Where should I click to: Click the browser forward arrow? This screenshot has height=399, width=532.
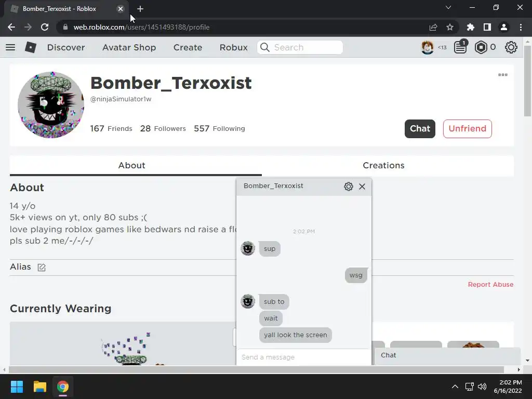(x=28, y=27)
